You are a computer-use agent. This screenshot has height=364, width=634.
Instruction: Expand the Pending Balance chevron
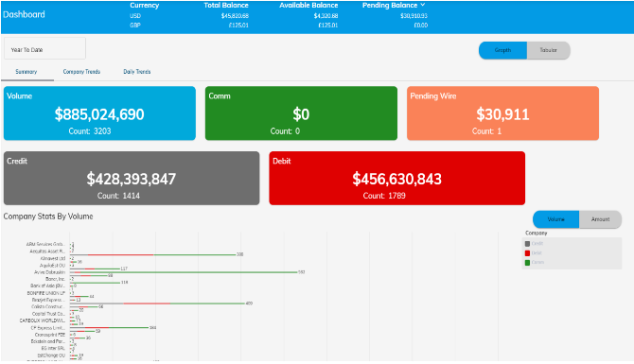pyautogui.click(x=423, y=5)
